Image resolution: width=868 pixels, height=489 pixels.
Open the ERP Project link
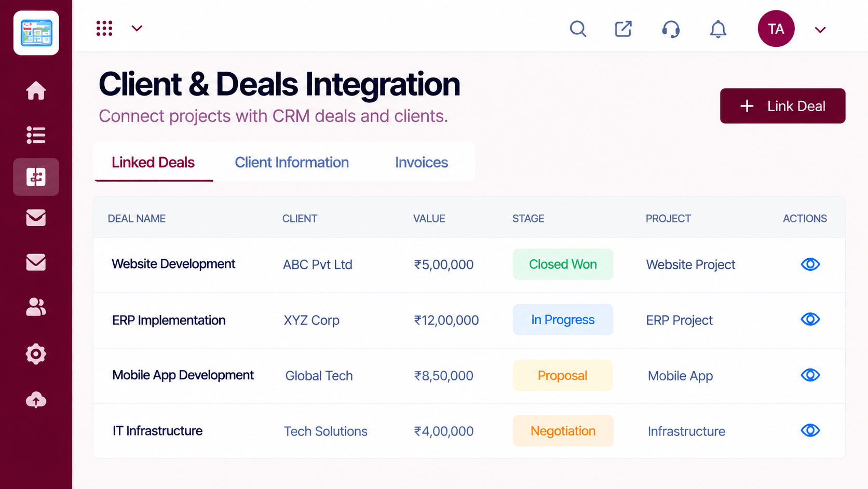[679, 320]
